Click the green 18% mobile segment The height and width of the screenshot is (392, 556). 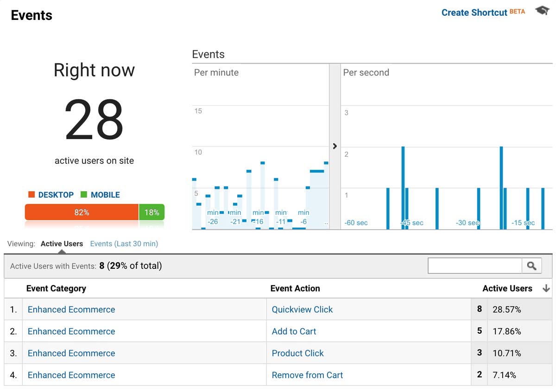pyautogui.click(x=152, y=212)
